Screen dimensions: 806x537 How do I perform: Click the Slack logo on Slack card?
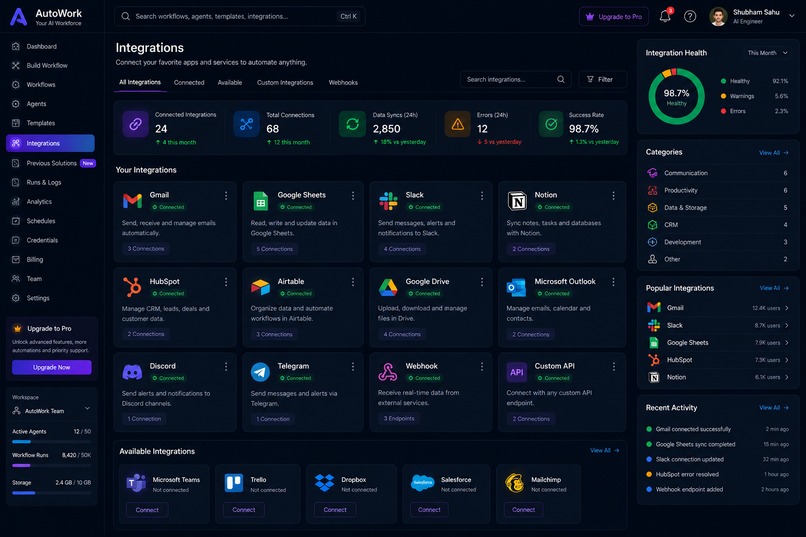coord(388,201)
